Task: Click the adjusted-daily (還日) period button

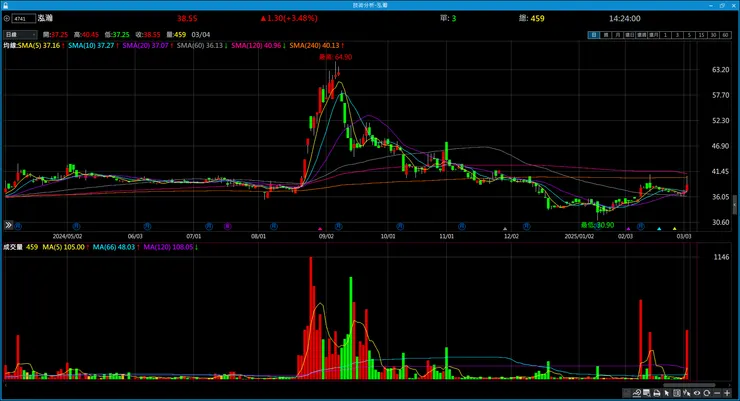Action: click(x=630, y=35)
